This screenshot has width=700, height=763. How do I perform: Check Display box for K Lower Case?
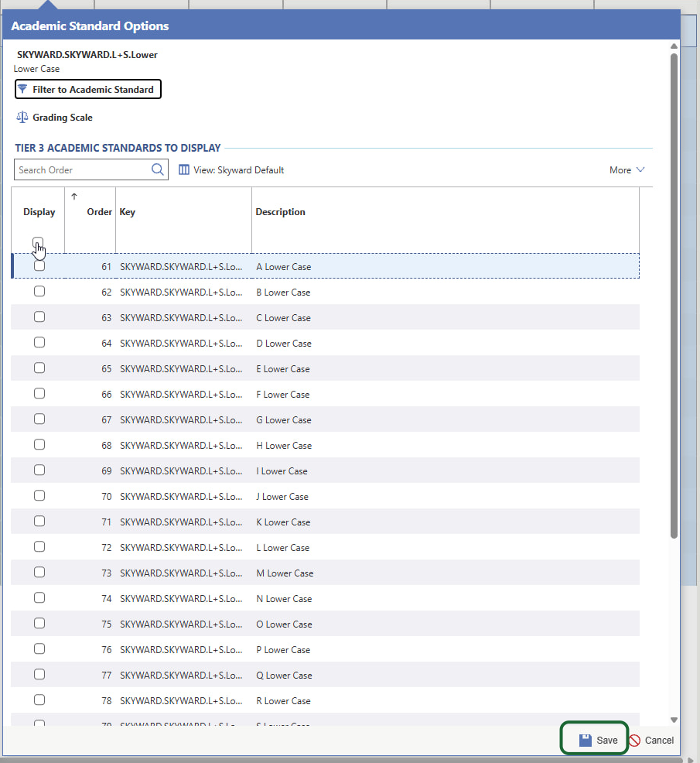[x=39, y=521]
